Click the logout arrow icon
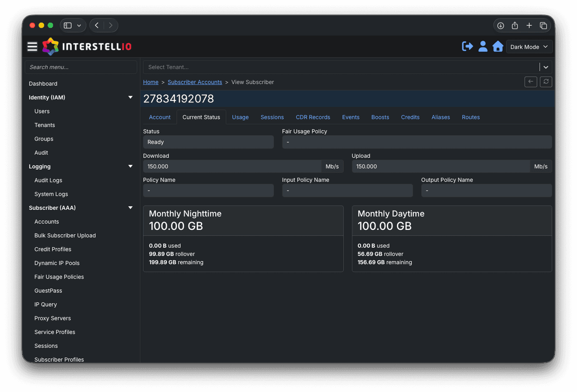Screen dimensions: 577x392 point(467,47)
